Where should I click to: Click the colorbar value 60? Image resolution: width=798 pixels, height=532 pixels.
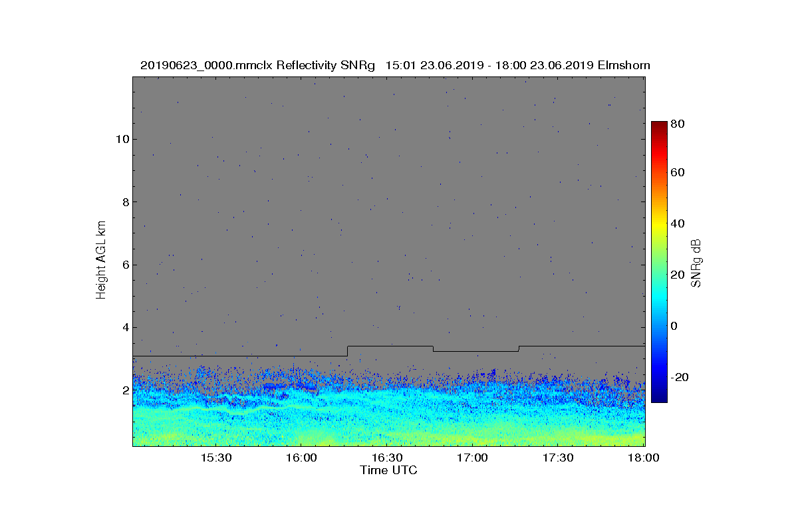click(x=678, y=172)
